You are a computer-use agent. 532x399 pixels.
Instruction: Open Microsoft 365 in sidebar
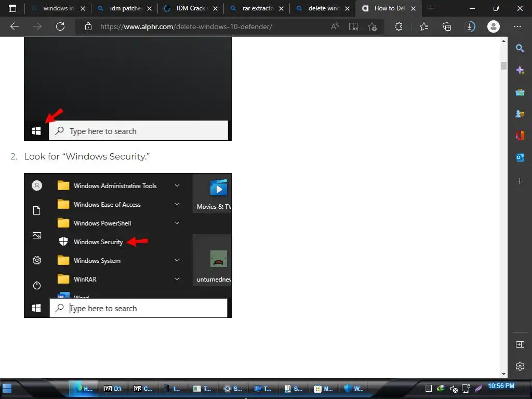pyautogui.click(x=520, y=136)
